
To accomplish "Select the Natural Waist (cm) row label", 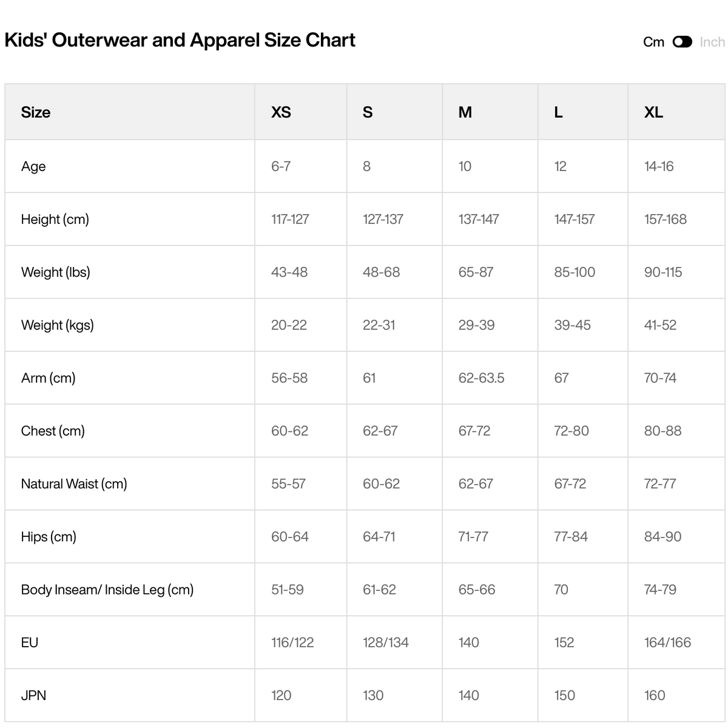I will [74, 484].
